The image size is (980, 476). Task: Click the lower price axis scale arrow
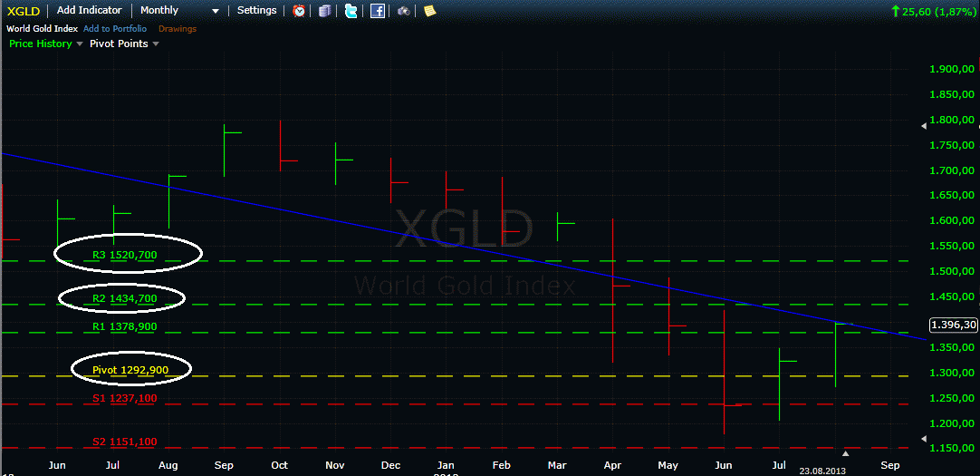point(924,440)
